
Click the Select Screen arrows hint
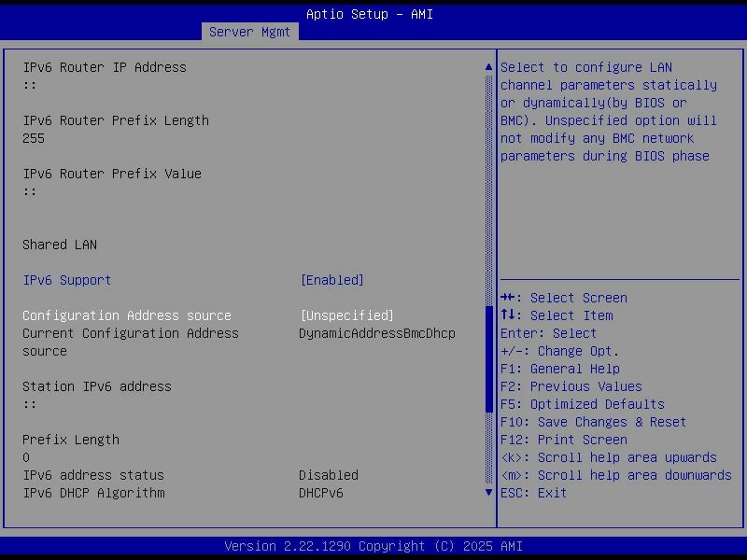coord(564,298)
